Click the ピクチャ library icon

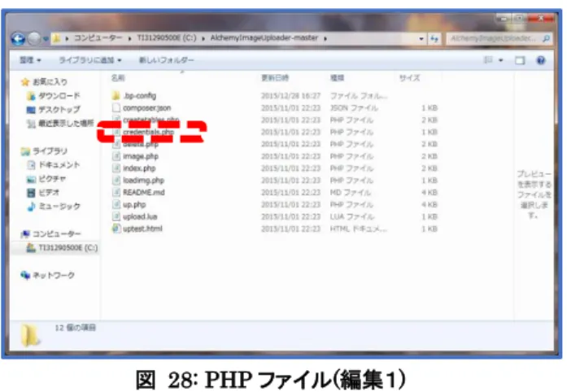[x=31, y=179]
